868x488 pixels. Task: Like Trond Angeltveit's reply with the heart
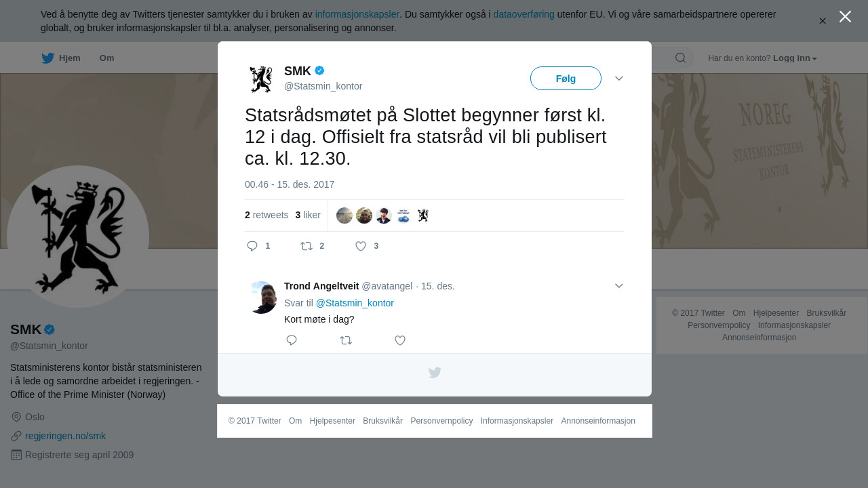400,340
